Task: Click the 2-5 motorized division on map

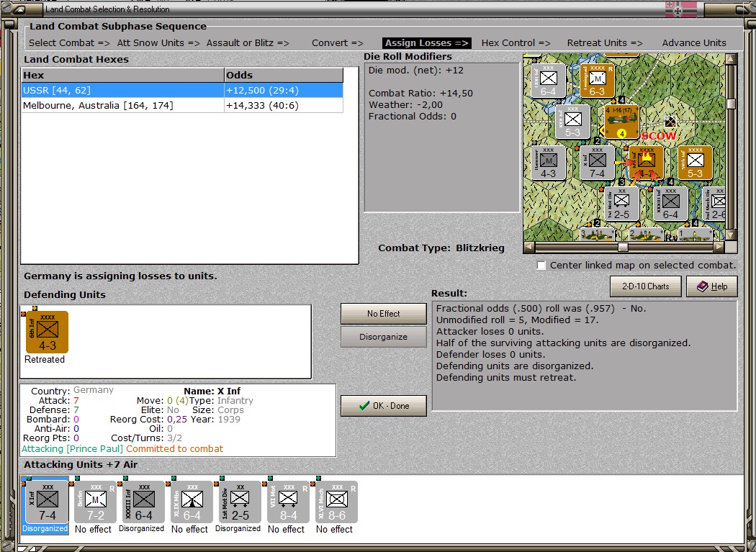Action: coord(621,204)
